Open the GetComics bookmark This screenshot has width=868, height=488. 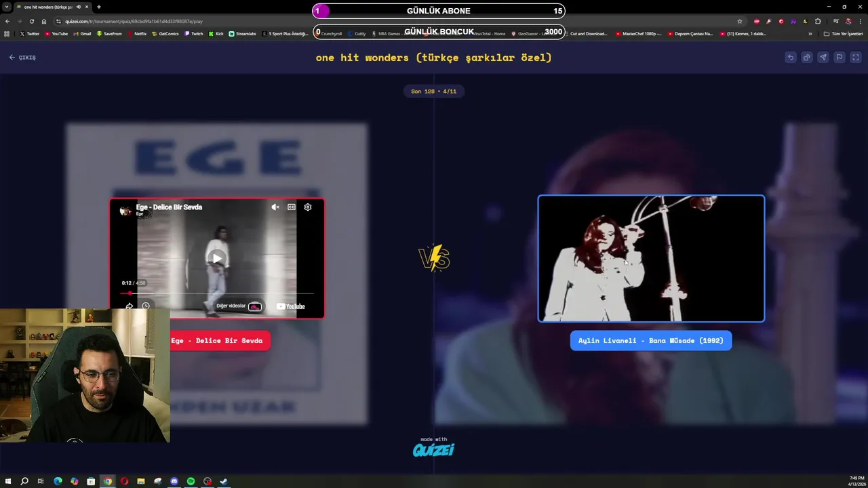point(165,33)
